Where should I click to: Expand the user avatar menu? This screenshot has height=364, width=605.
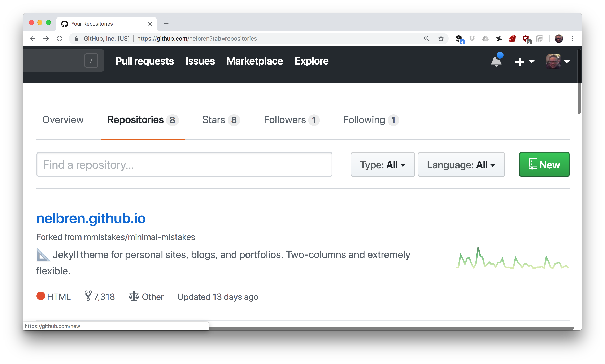point(558,62)
